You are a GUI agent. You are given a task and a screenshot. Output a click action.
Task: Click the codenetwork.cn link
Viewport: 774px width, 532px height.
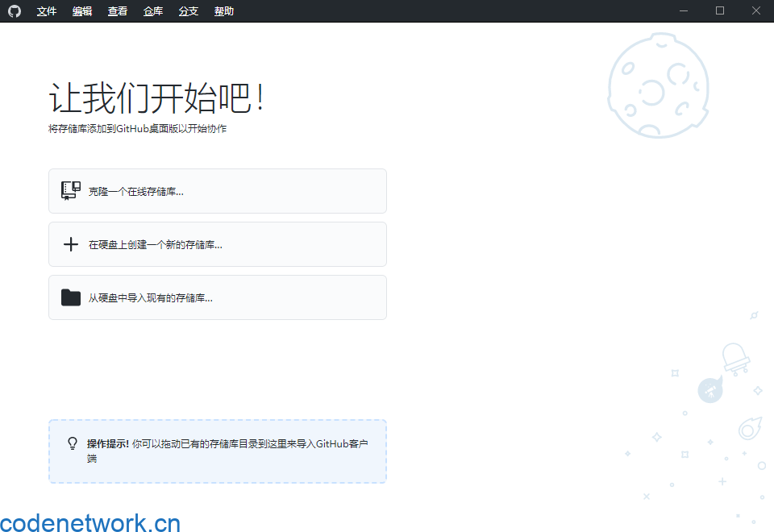click(x=89, y=522)
